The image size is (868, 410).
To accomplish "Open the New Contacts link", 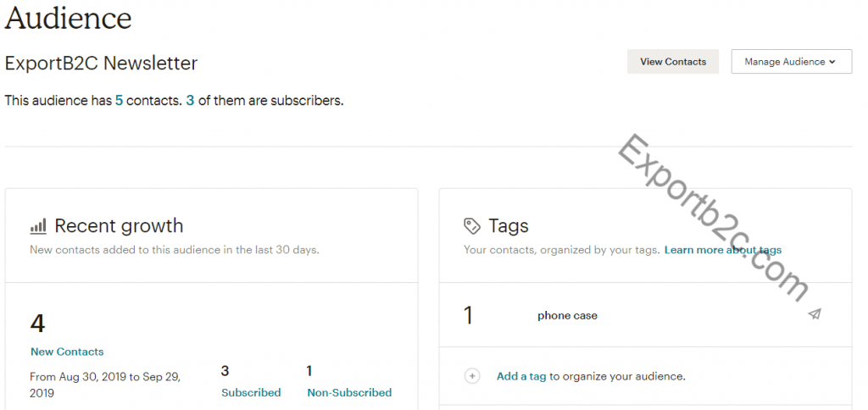I will point(67,352).
